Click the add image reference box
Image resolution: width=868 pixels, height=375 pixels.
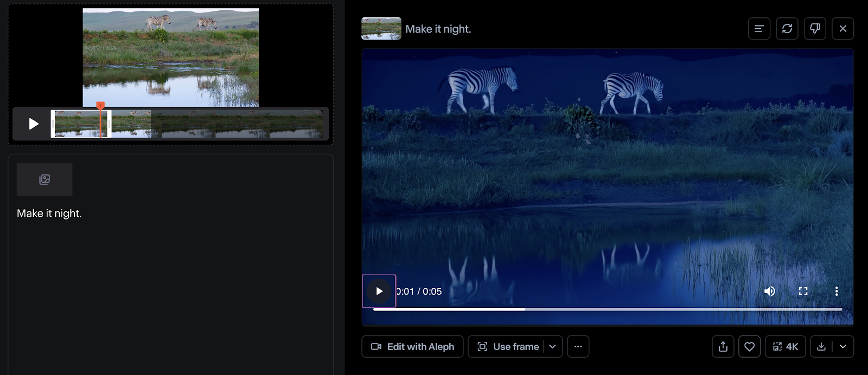tap(44, 179)
